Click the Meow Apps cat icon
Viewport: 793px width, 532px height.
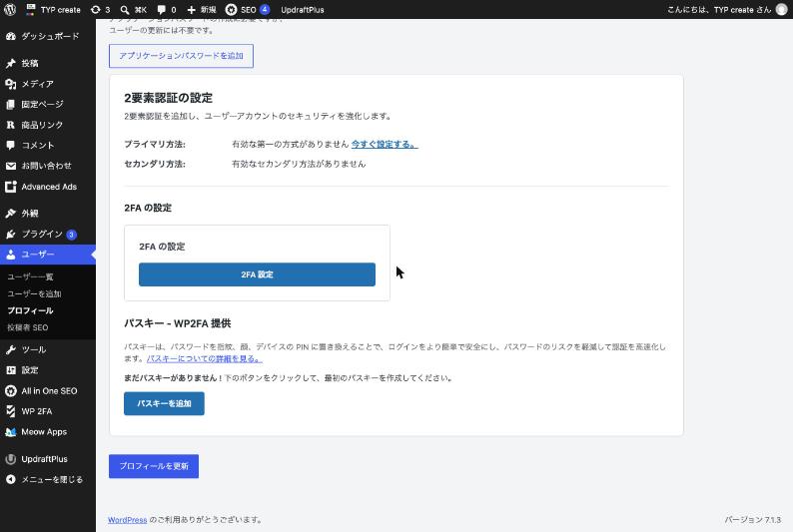(11, 432)
